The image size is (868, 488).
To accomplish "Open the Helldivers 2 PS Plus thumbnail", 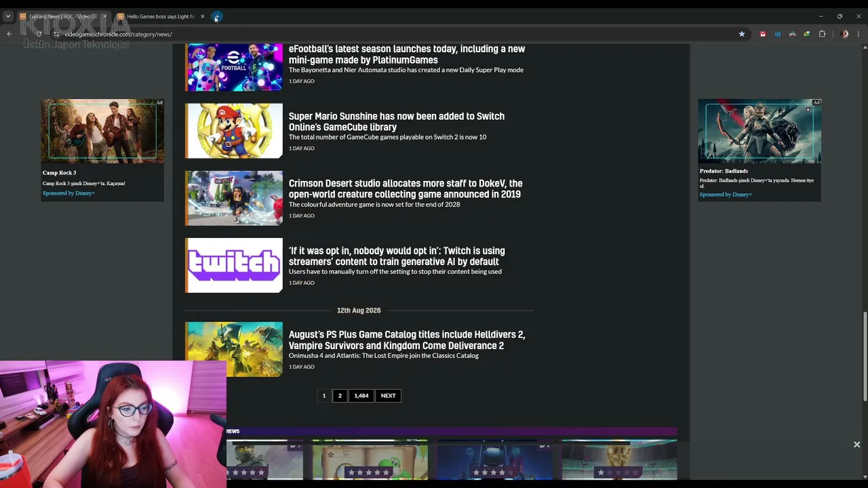I will [x=234, y=349].
